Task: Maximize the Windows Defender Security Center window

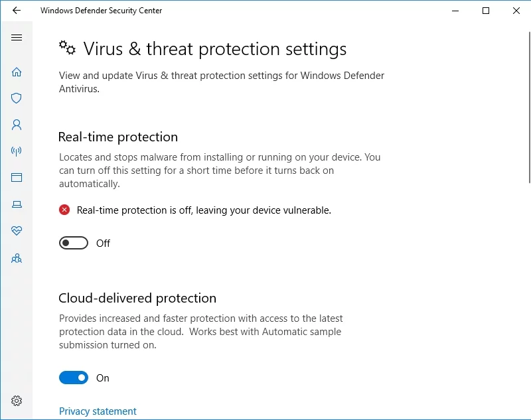Action: tap(486, 11)
